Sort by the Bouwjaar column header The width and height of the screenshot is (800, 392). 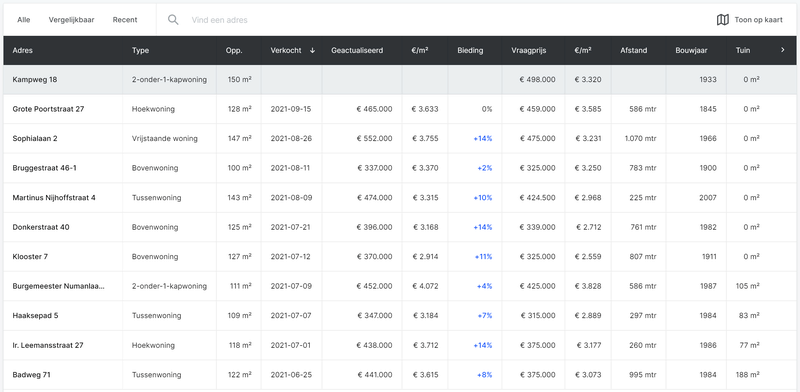coord(691,50)
